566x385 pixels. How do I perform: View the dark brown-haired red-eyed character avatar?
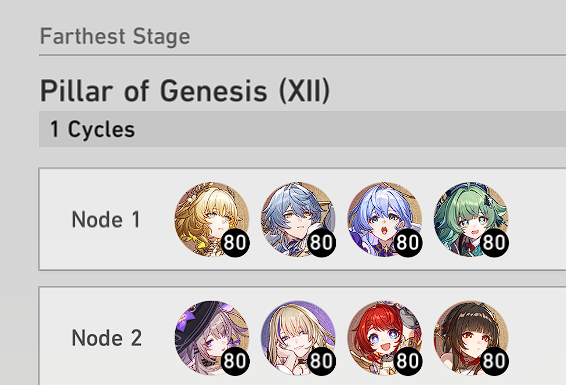point(471,338)
